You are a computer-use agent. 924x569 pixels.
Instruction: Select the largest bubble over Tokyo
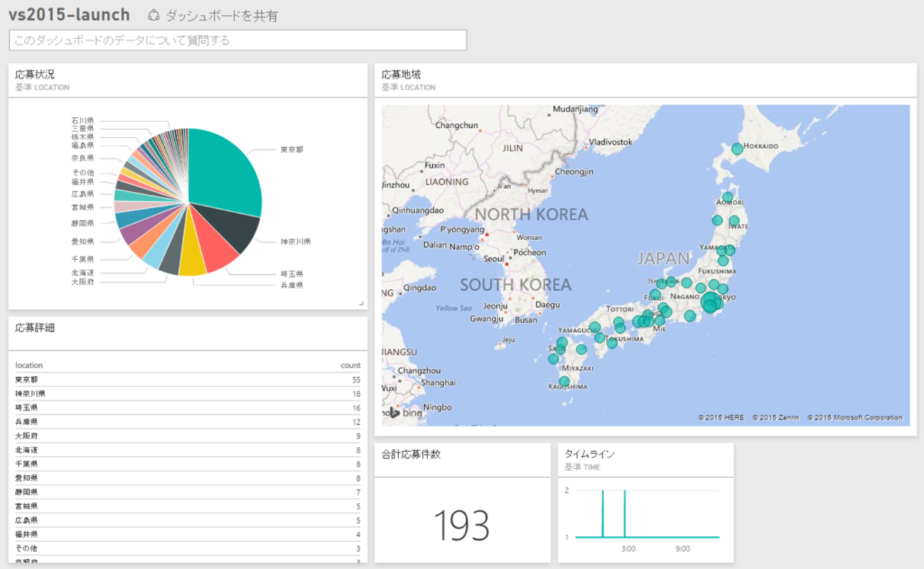point(709,303)
